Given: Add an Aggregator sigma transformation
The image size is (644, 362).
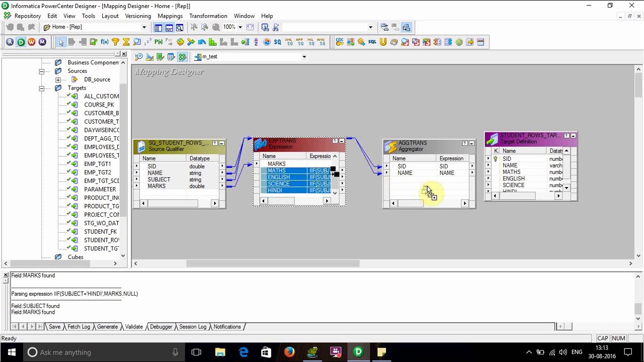Looking at the screenshot, I should (126, 42).
